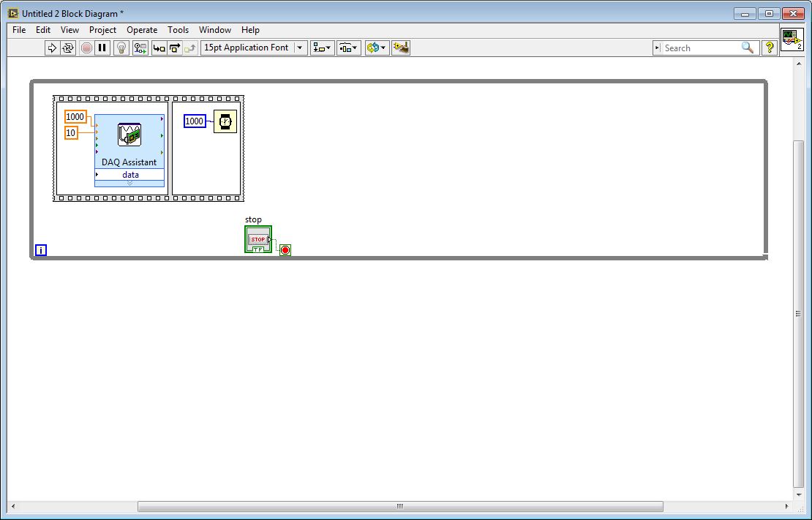Open the File menu
This screenshot has width=812, height=520.
point(19,30)
